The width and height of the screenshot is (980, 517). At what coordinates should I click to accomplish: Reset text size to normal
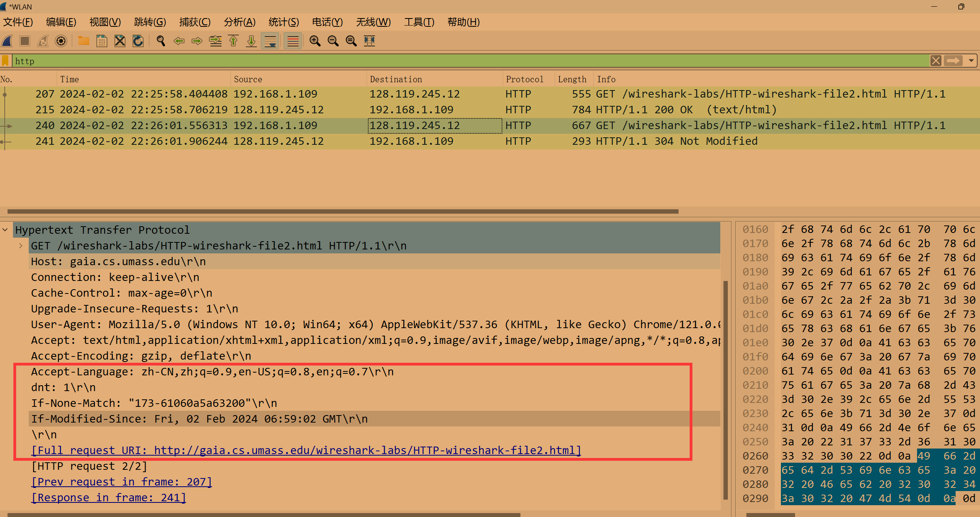click(351, 41)
